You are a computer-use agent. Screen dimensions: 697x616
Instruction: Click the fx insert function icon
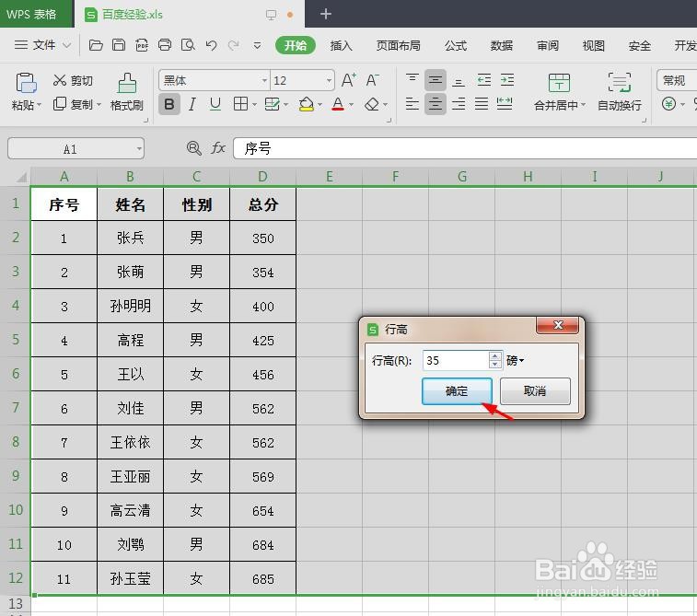tap(218, 148)
